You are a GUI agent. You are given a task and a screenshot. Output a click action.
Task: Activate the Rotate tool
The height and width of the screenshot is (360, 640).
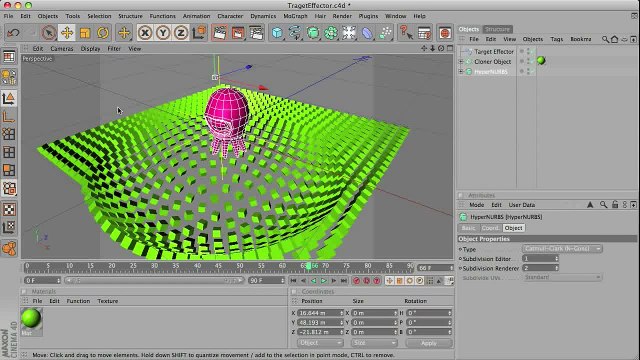coord(103,33)
